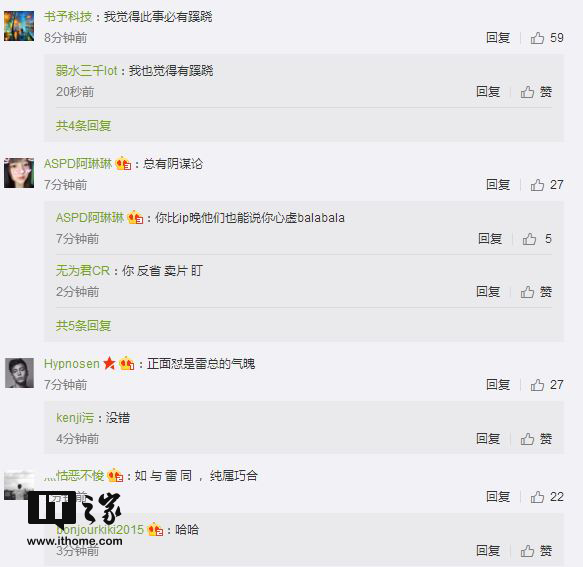This screenshot has width=583, height=567.
Task: Click thumbs-up on kenji污's 没错 reply
Action: (536, 439)
